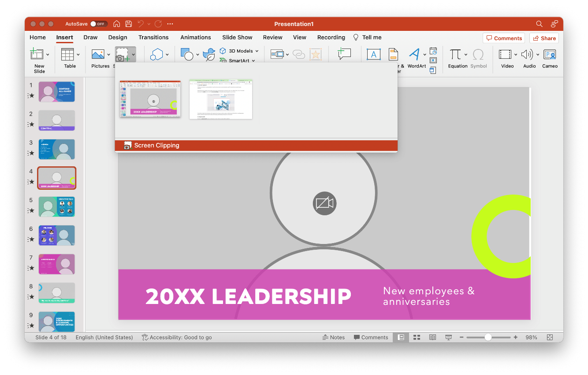Open the Animations ribbon tab
The width and height of the screenshot is (588, 375).
pyautogui.click(x=196, y=37)
